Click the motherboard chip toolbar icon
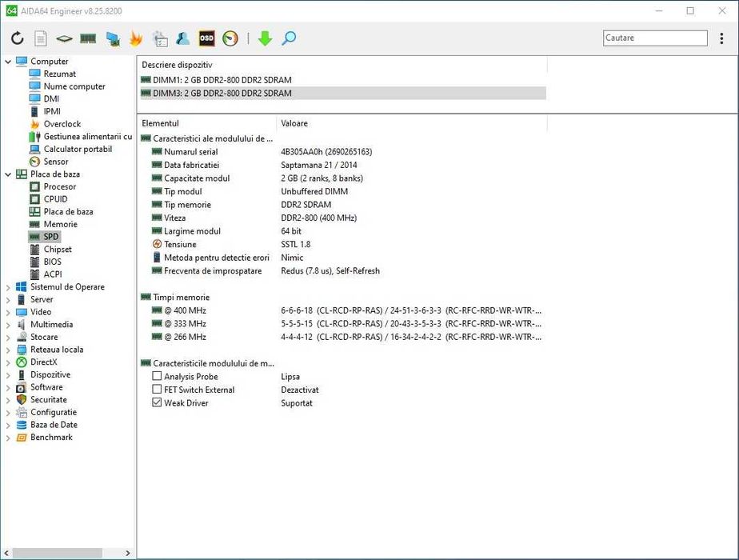Image resolution: width=739 pixels, height=560 pixels. pos(64,38)
